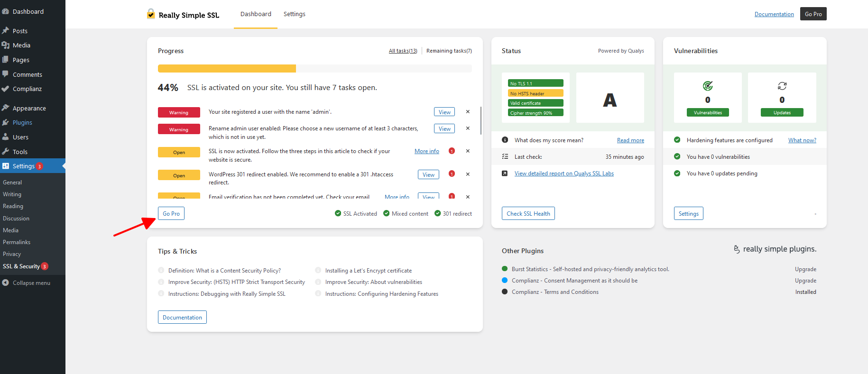868x374 pixels.
Task: Open Writing settings submenu item
Action: 12,194
